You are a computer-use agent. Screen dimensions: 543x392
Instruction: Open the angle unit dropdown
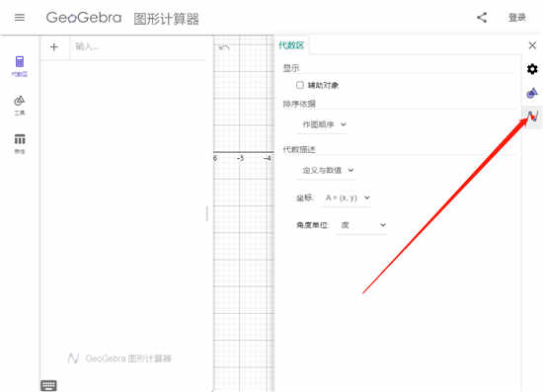coord(362,225)
